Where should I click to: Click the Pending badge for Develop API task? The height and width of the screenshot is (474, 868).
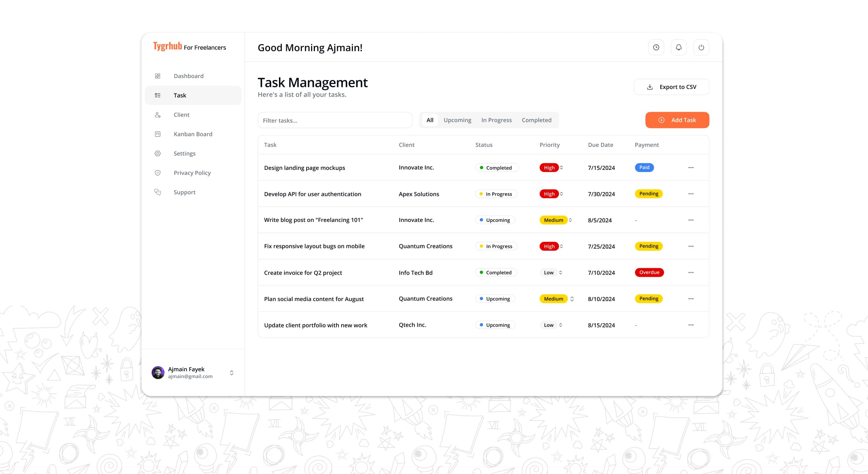pyautogui.click(x=648, y=194)
